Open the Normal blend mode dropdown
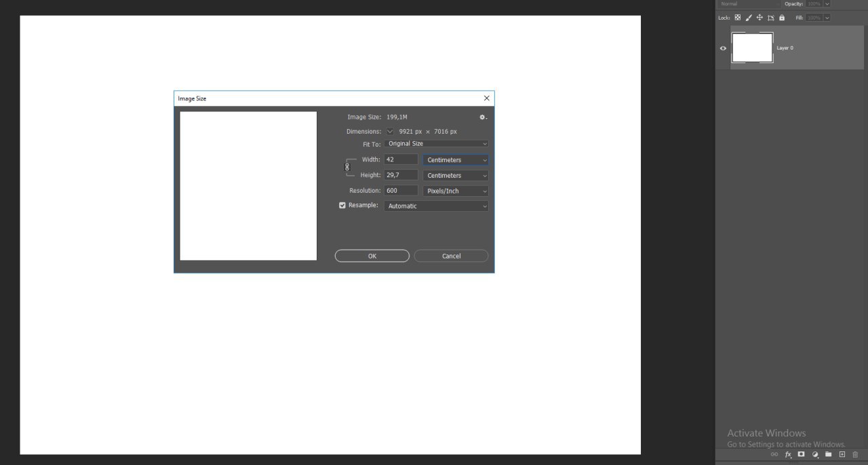Screen dimensions: 868x465 749,3
